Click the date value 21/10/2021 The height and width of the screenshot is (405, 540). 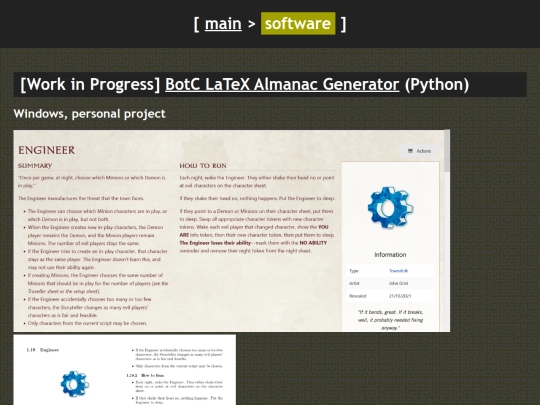click(x=400, y=296)
